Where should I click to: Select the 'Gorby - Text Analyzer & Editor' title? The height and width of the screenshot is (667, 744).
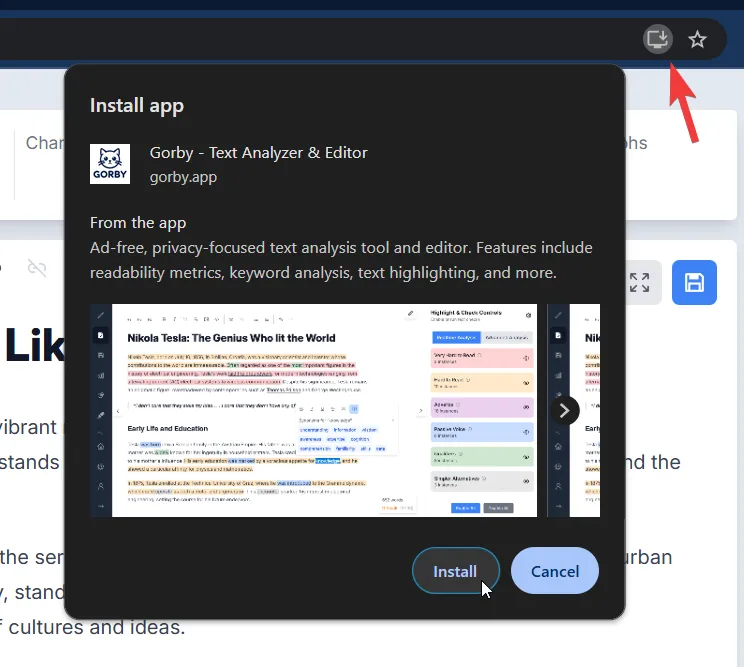[x=259, y=153]
